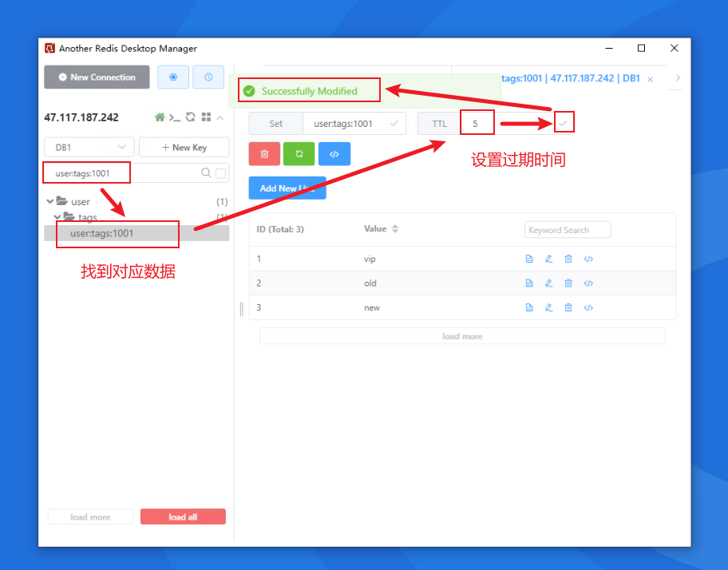Screen dimensions: 728x570
Task: Close the tags:1001 tab
Action: tap(651, 79)
